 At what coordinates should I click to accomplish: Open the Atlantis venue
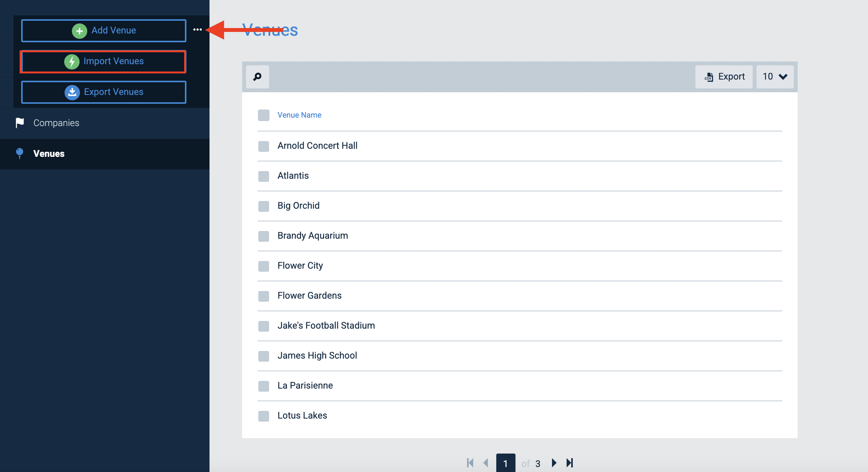pyautogui.click(x=293, y=176)
